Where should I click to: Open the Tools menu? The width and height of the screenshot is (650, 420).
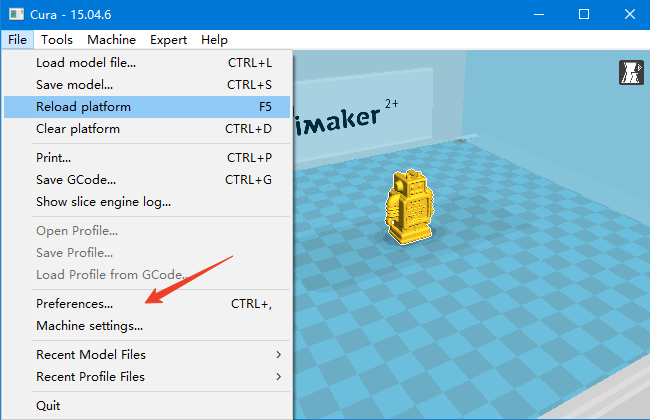[x=57, y=40]
